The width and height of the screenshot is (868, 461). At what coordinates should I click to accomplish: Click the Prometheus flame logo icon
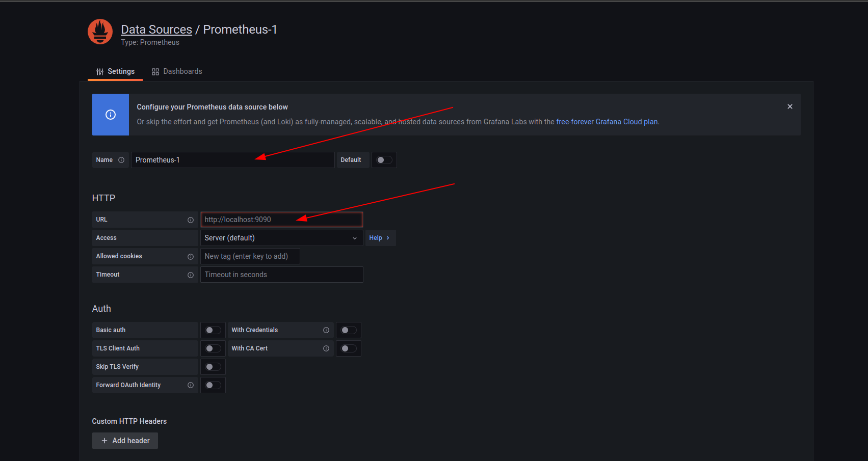pos(100,32)
